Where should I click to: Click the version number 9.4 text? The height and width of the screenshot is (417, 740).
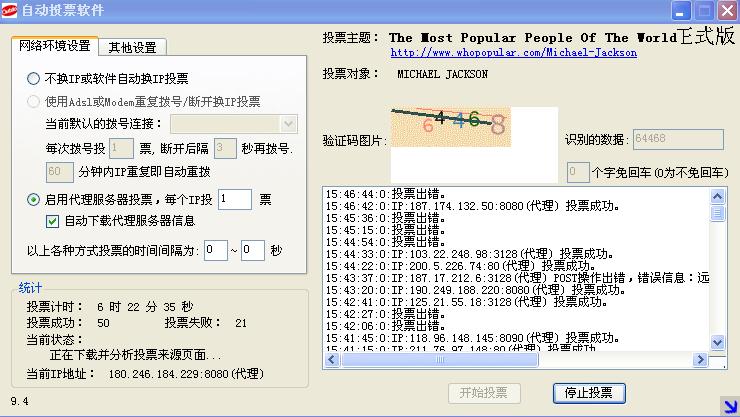coord(19,401)
